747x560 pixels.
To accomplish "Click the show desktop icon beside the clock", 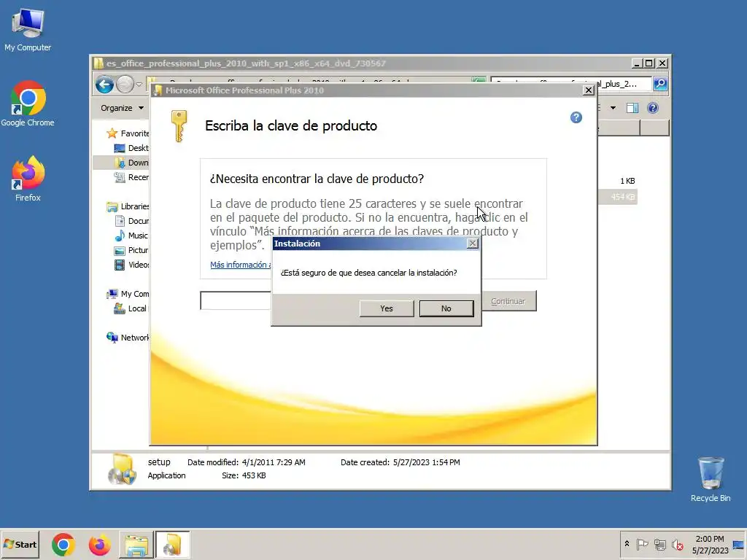I will tap(738, 544).
